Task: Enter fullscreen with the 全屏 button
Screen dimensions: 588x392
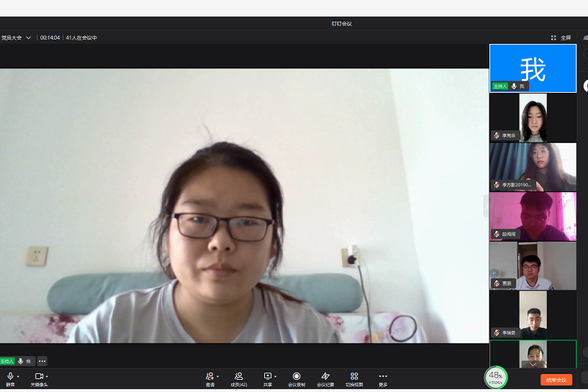Action: [x=561, y=37]
